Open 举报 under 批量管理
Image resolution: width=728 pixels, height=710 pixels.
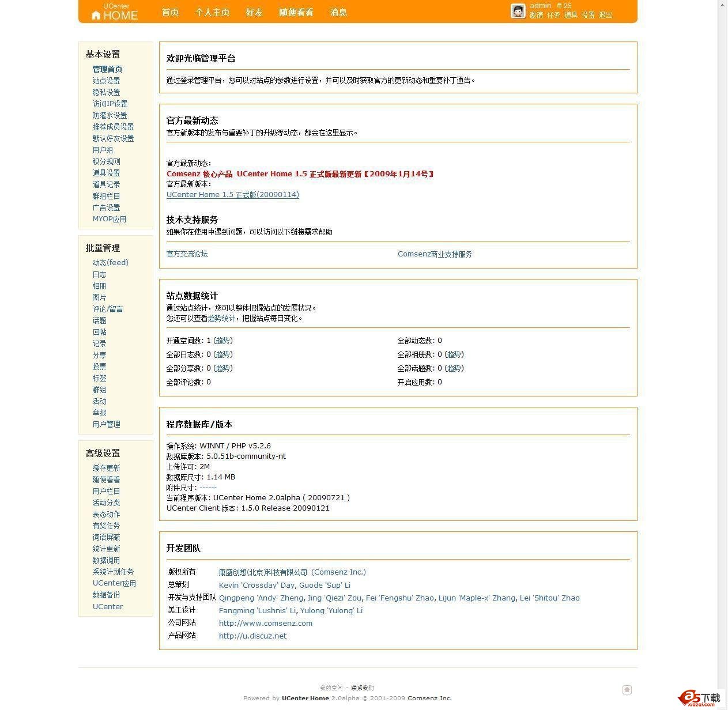[99, 413]
